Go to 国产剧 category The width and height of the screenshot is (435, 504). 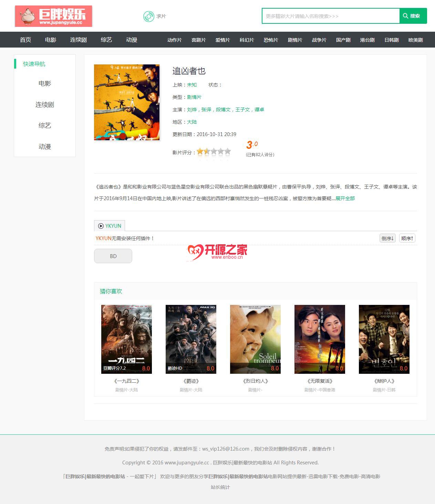click(343, 40)
